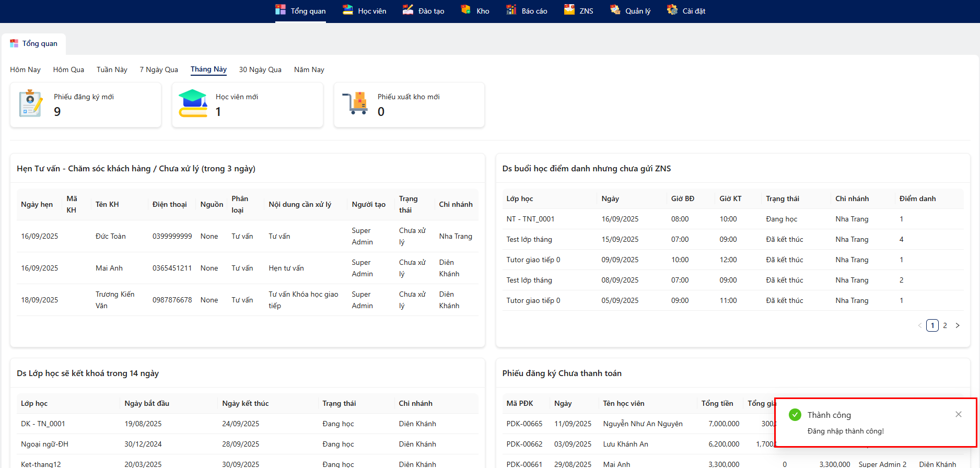Select the 7 Ngày Qua filter
980x468 pixels.
(x=159, y=69)
